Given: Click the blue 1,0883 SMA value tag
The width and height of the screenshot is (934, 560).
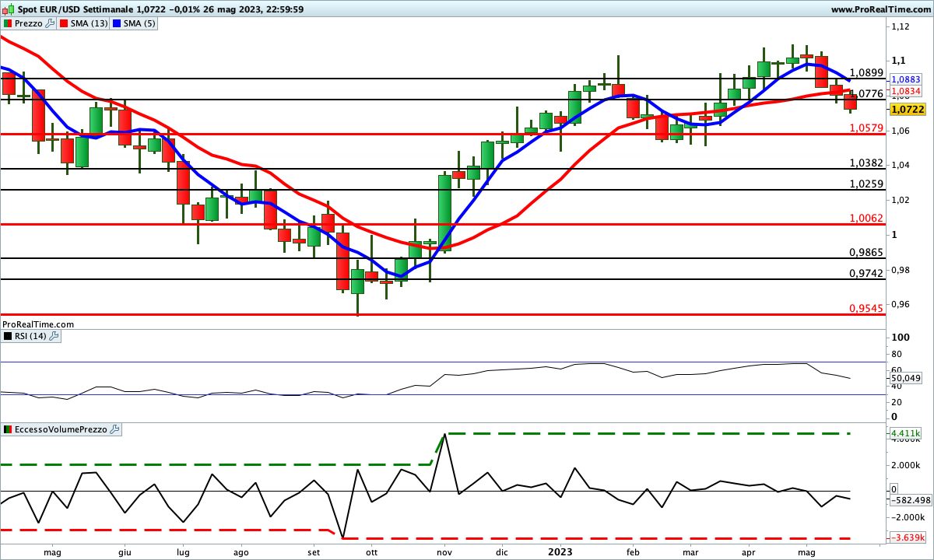Looking at the screenshot, I should point(905,79).
